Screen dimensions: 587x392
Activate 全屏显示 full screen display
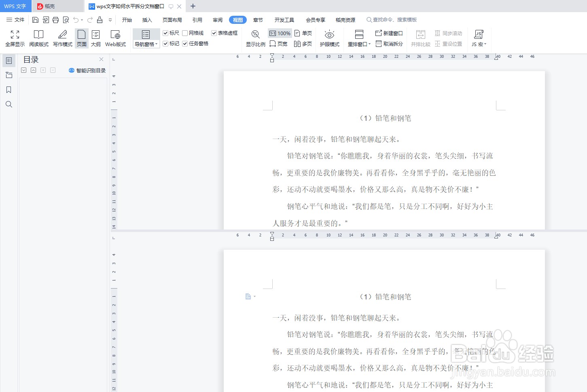[15, 38]
